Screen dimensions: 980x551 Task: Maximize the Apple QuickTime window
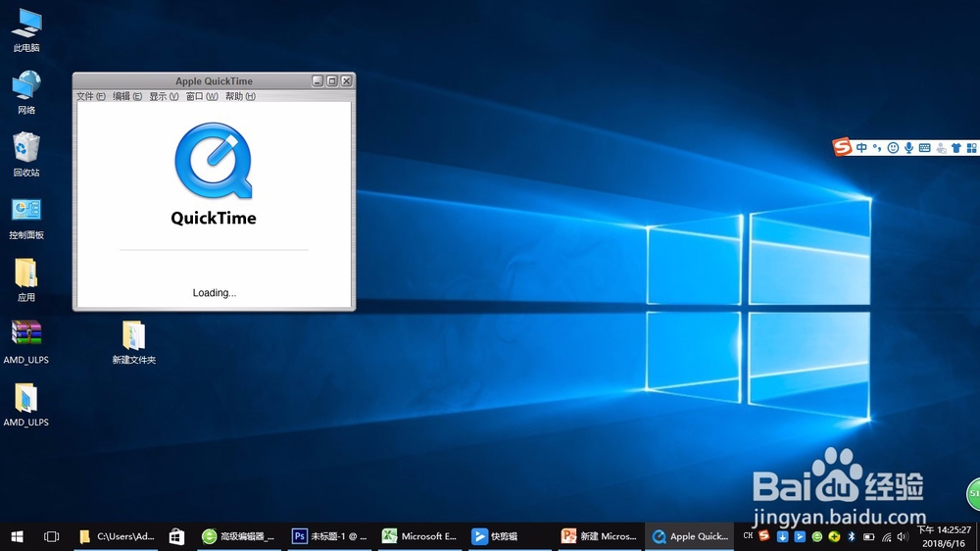click(x=332, y=81)
